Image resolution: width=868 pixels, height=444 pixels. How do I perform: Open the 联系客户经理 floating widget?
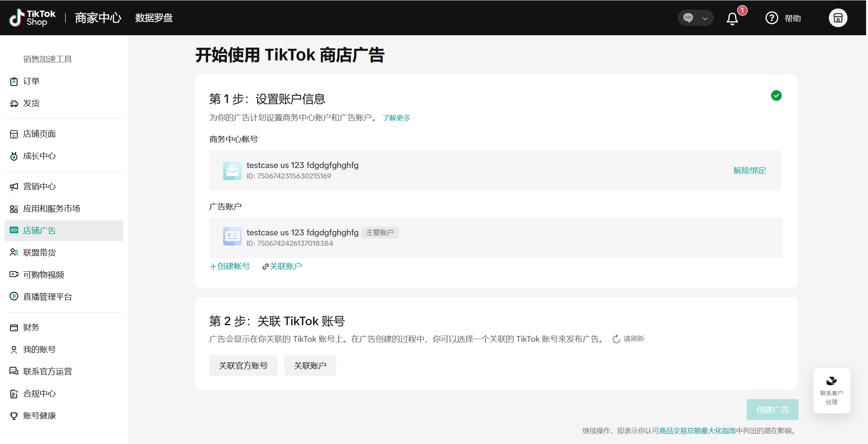832,391
